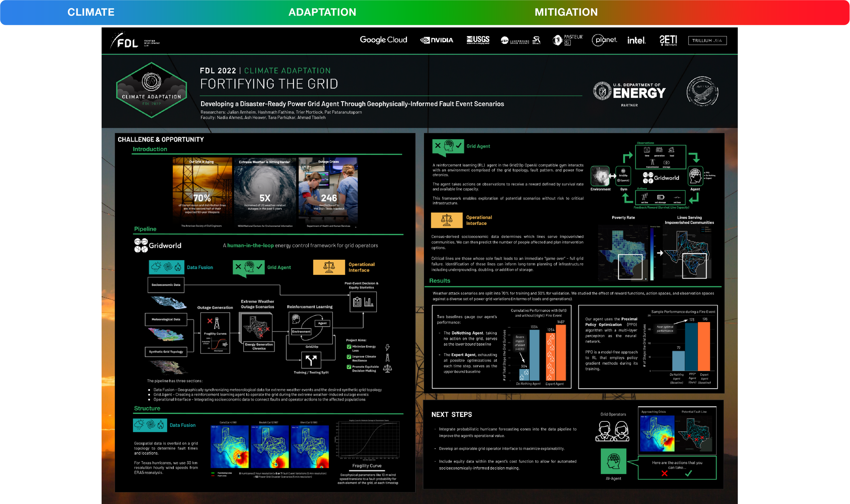Click the 'Approaching Crisis' map in Next Steps
The width and height of the screenshot is (850, 504).
pos(657,433)
